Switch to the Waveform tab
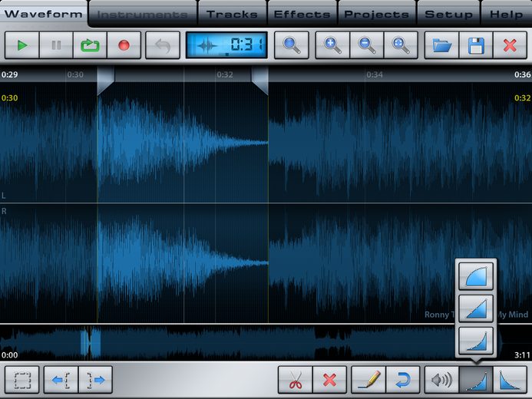The image size is (532, 399). coord(44,14)
